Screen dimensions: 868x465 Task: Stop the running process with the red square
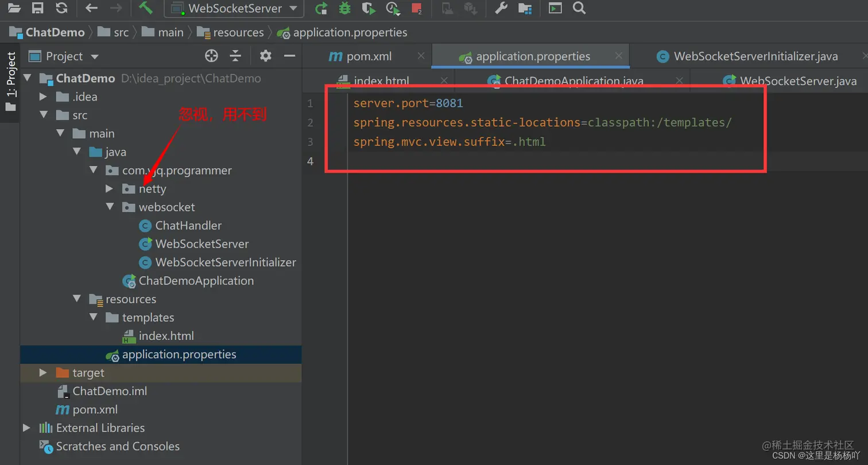[417, 8]
